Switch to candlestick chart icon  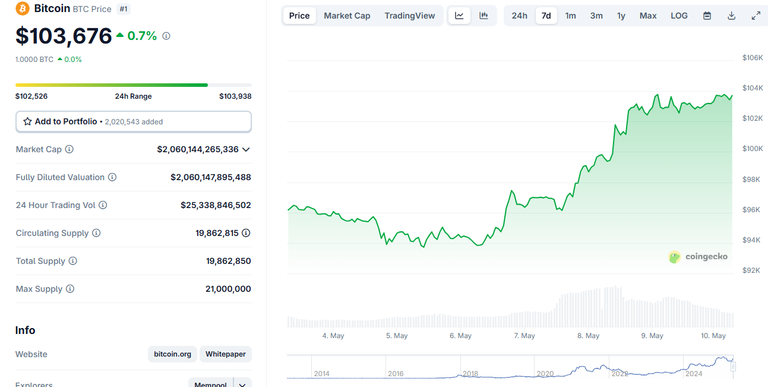[483, 16]
